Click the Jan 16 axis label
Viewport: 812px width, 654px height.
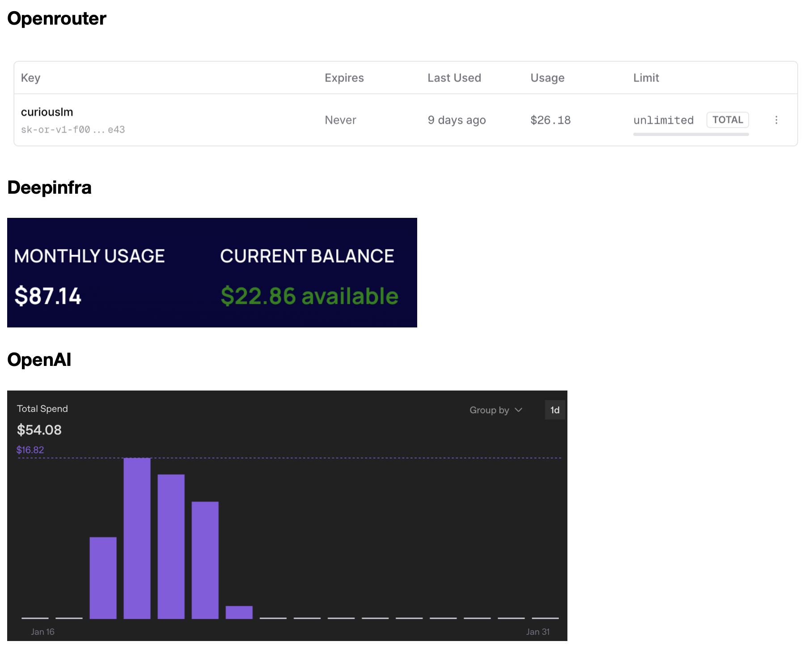[x=42, y=632]
